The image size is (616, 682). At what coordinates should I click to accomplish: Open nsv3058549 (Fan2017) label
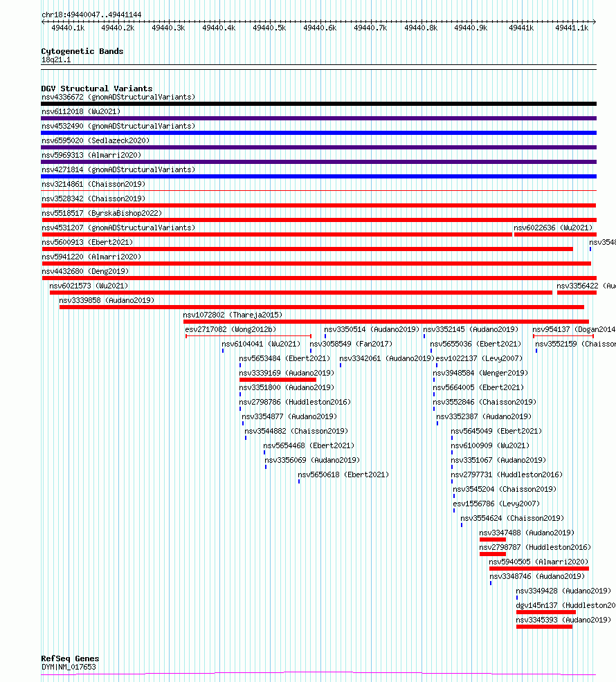351,344
